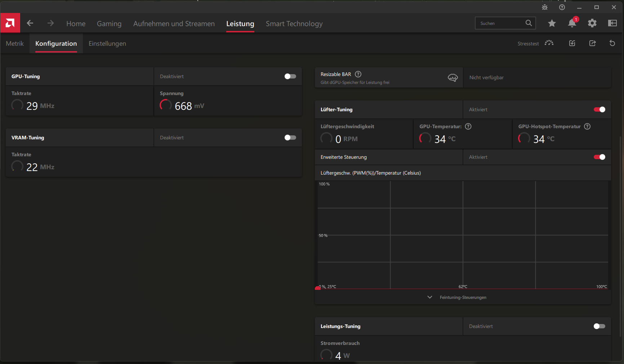624x364 pixels.
Task: Load tuning profile icon
Action: 572,43
